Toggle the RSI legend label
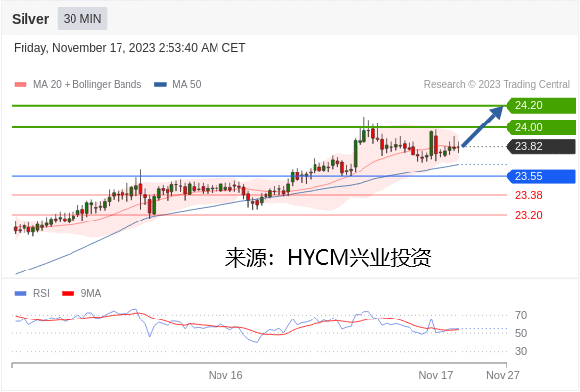 [x=41, y=294]
